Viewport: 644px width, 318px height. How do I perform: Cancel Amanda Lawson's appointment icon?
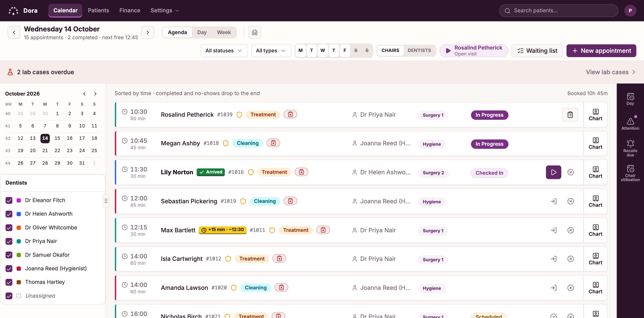tap(570, 288)
